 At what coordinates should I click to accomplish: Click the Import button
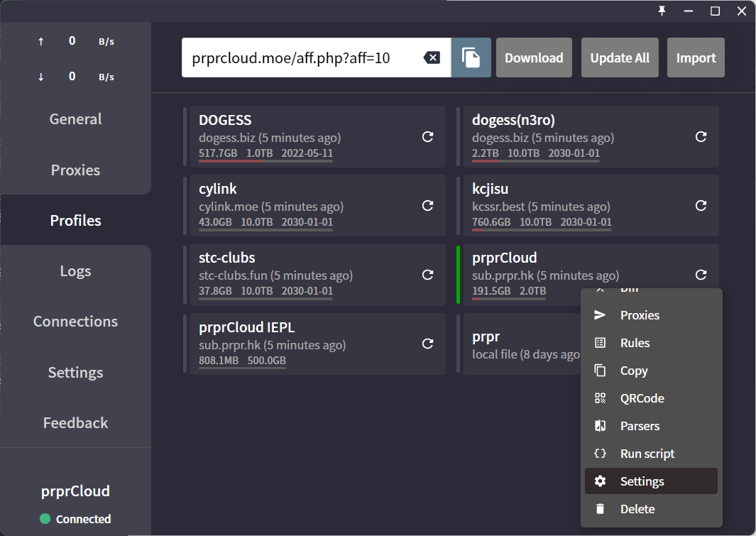coord(696,58)
